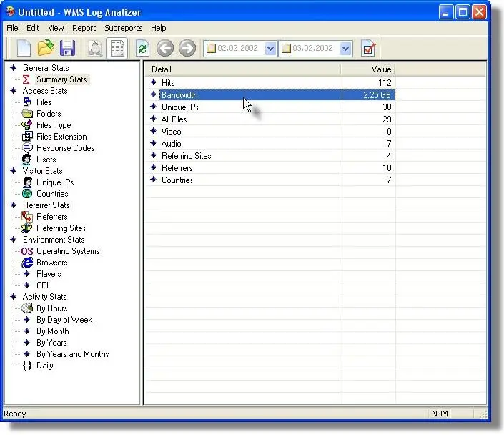
Task: Save using the floppy disk icon
Action: click(x=67, y=48)
